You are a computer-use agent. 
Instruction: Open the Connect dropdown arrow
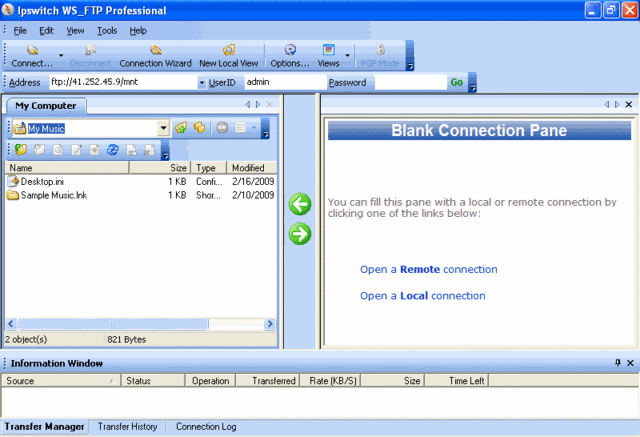tap(61, 55)
